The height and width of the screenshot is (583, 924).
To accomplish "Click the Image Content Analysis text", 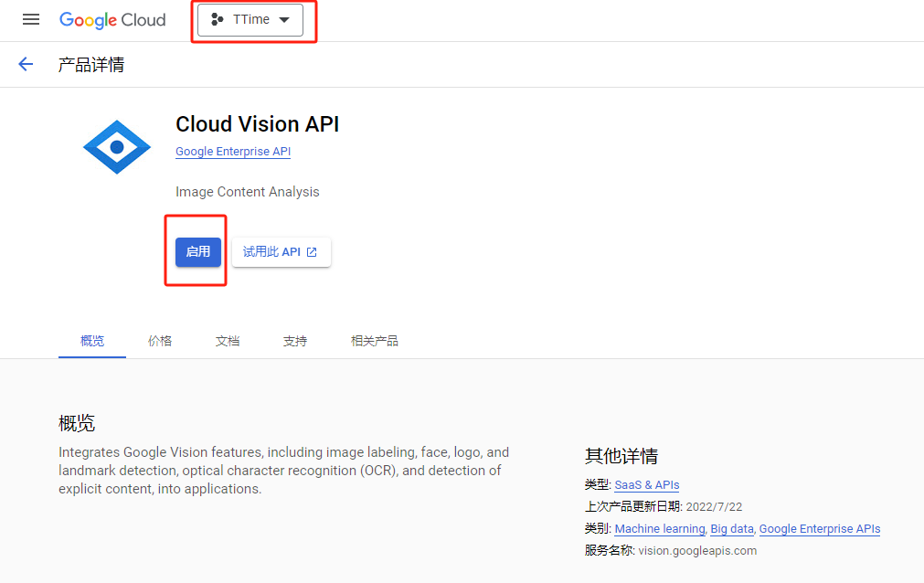I will (x=247, y=192).
